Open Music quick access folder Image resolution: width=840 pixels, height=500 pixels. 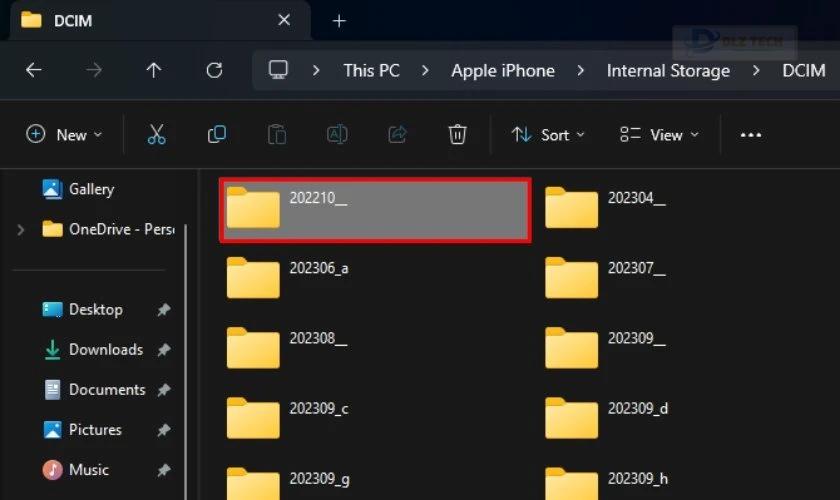(76, 470)
